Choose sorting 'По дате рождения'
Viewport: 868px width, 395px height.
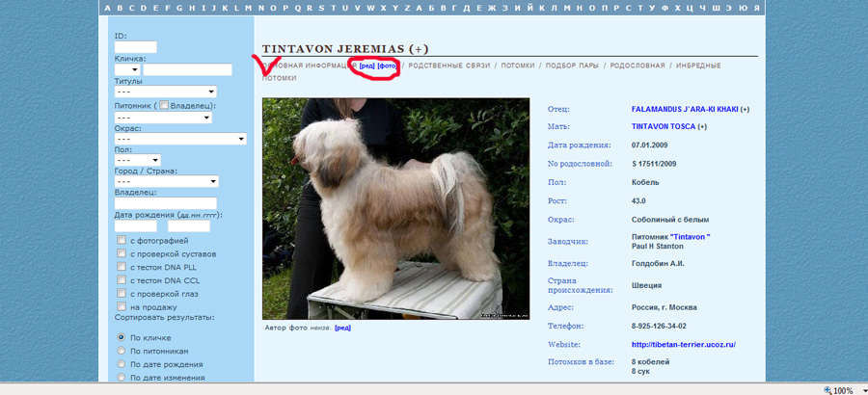(122, 364)
